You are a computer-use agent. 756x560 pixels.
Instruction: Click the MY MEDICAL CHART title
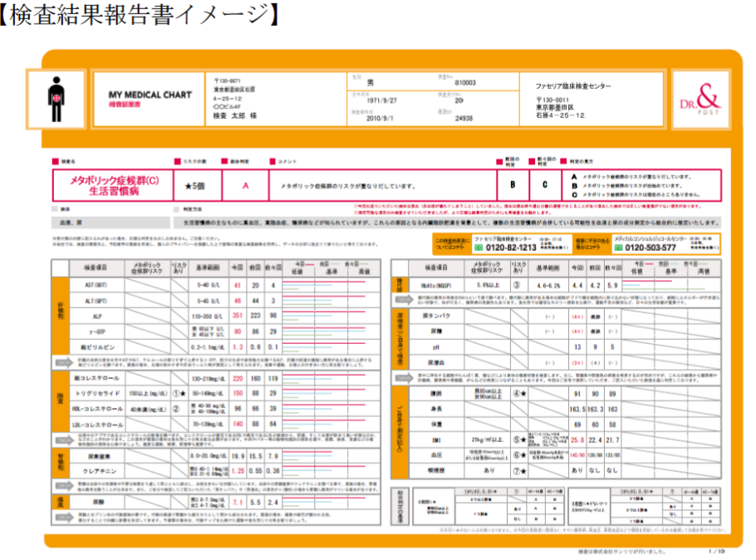(140, 96)
